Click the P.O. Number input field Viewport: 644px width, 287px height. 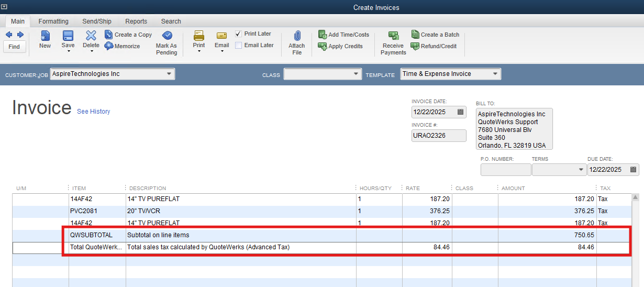tap(505, 170)
